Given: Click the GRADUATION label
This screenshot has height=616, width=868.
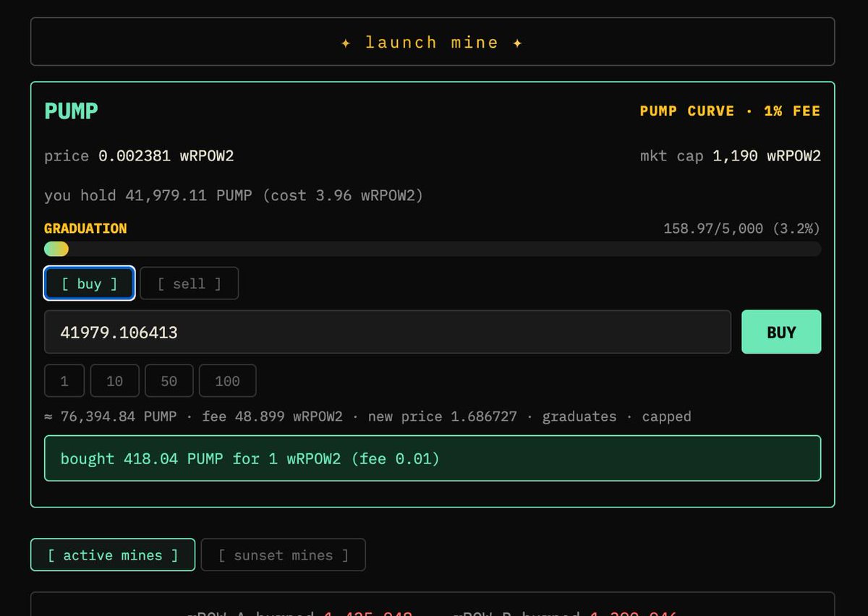Looking at the screenshot, I should click(x=85, y=228).
